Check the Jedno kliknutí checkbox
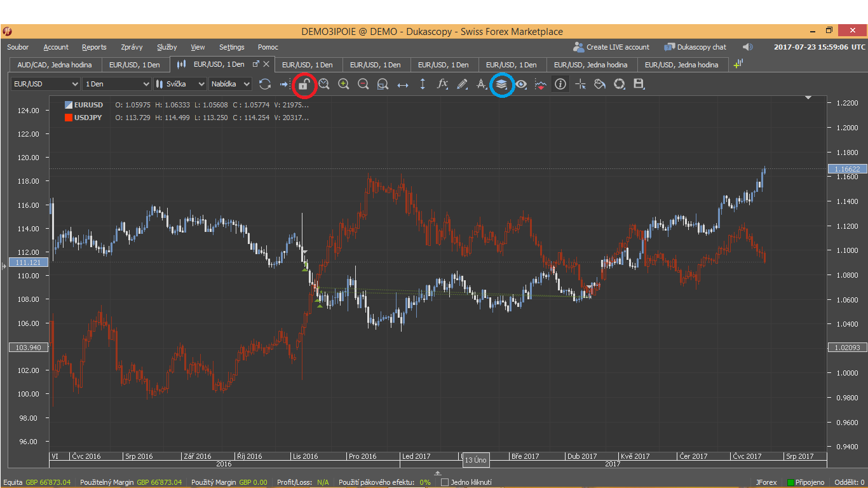The image size is (868, 488). point(445,482)
